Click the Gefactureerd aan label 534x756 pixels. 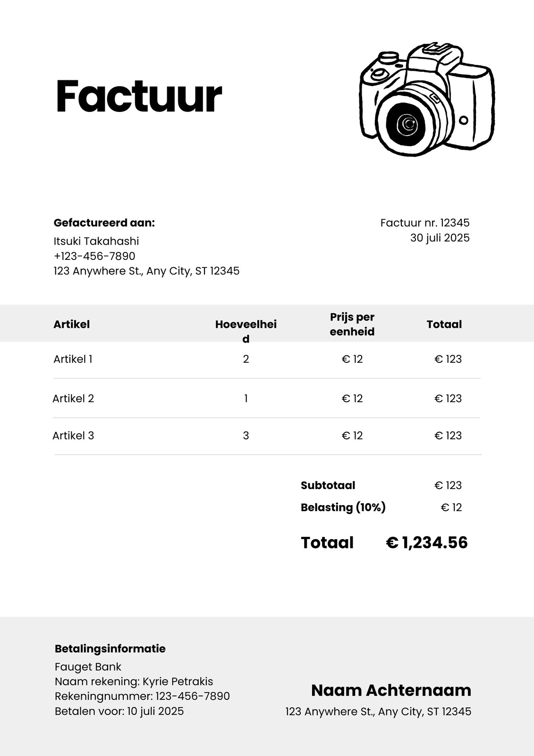point(104,223)
